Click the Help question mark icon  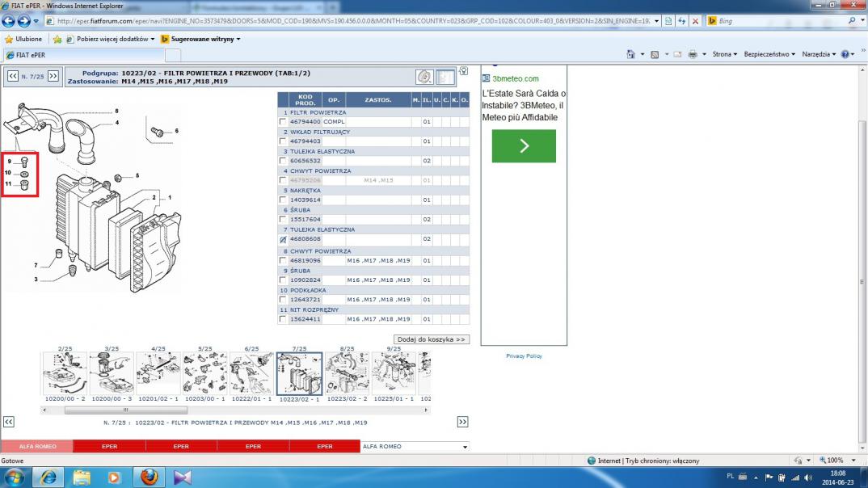click(x=845, y=54)
